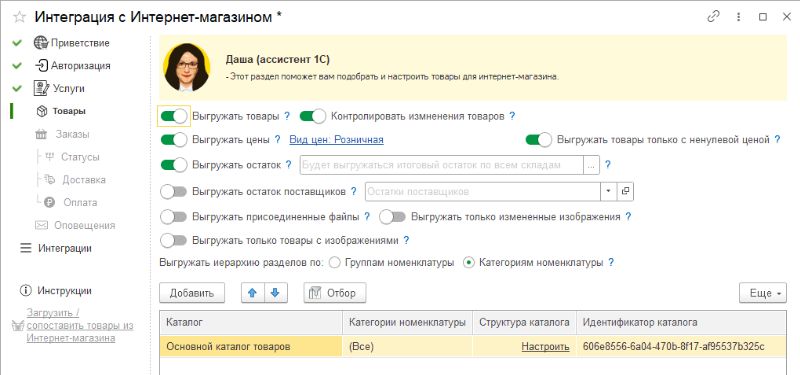Screen dimensions: 800x375
Task: Show help for Выгружать товары
Action: (287, 116)
